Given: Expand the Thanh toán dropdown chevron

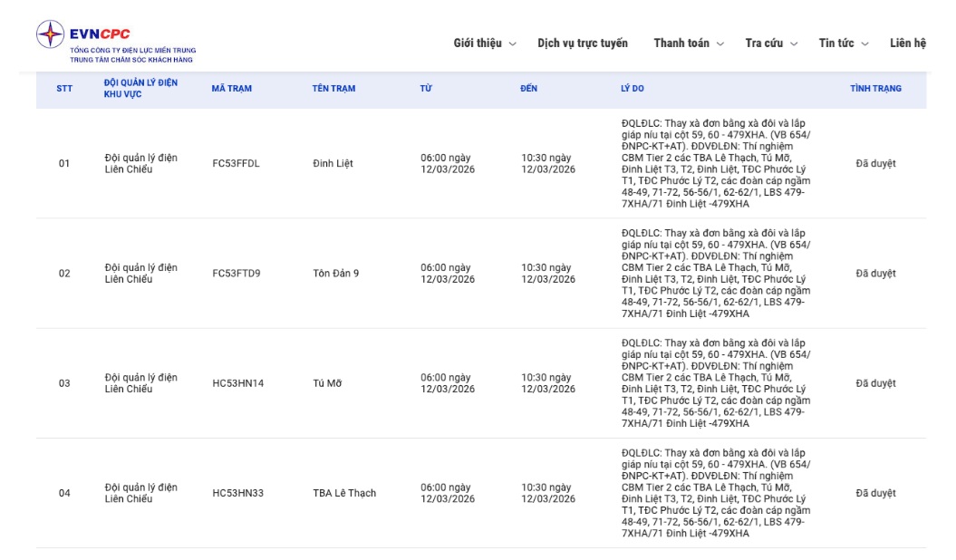Looking at the screenshot, I should click(x=720, y=44).
